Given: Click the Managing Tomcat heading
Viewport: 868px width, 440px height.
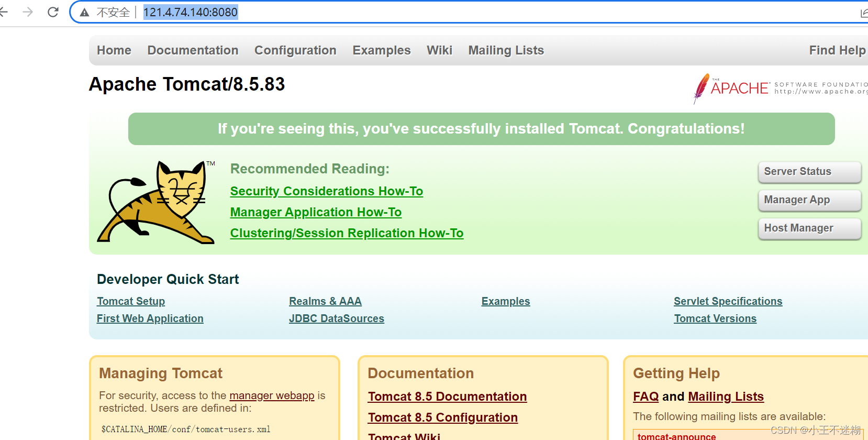Looking at the screenshot, I should click(x=161, y=373).
